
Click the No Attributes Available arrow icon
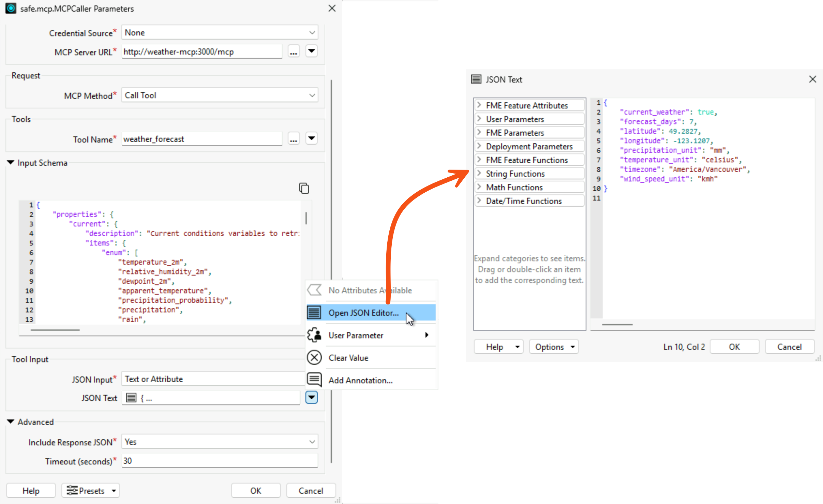pos(314,290)
